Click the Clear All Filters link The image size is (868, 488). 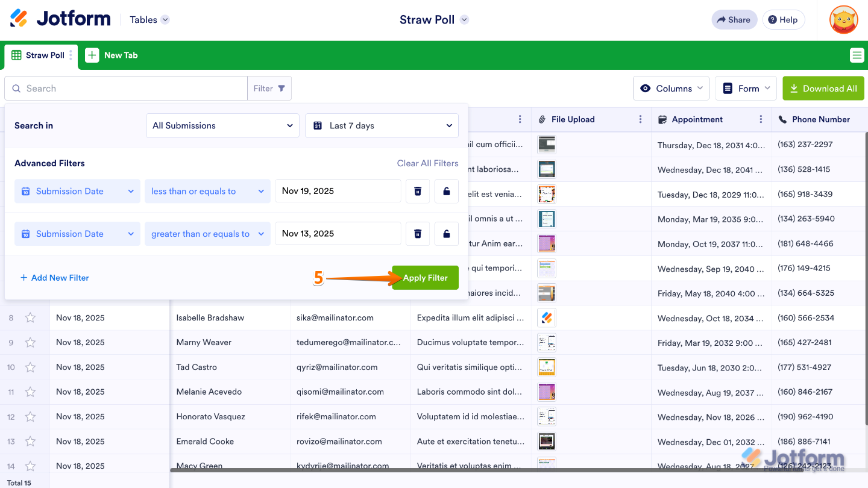tap(427, 163)
